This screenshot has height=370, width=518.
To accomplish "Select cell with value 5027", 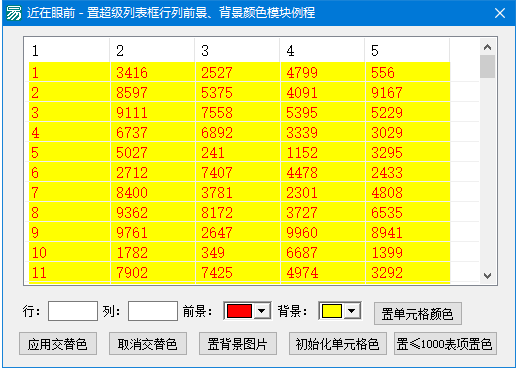I will 152,152.
